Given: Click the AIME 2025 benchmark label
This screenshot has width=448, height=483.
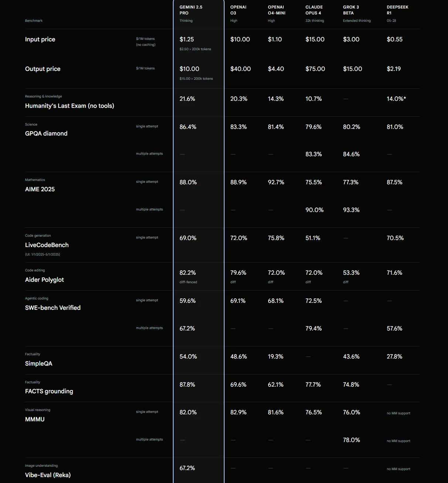Looking at the screenshot, I should coord(40,189).
